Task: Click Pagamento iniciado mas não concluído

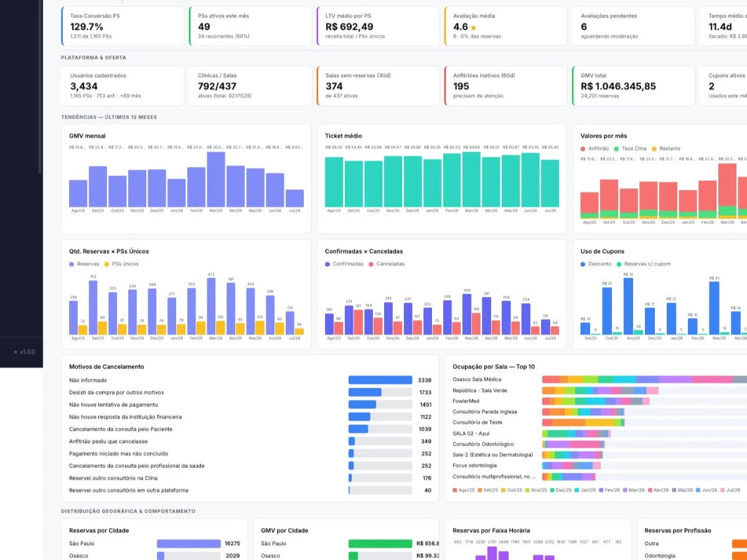Action: (x=119, y=454)
